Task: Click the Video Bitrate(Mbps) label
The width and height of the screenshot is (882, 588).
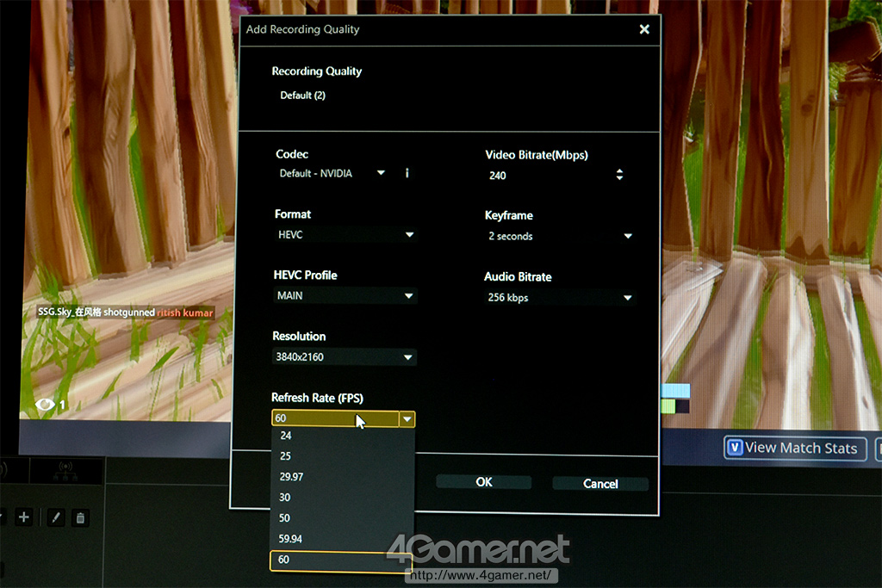Action: pyautogui.click(x=537, y=155)
